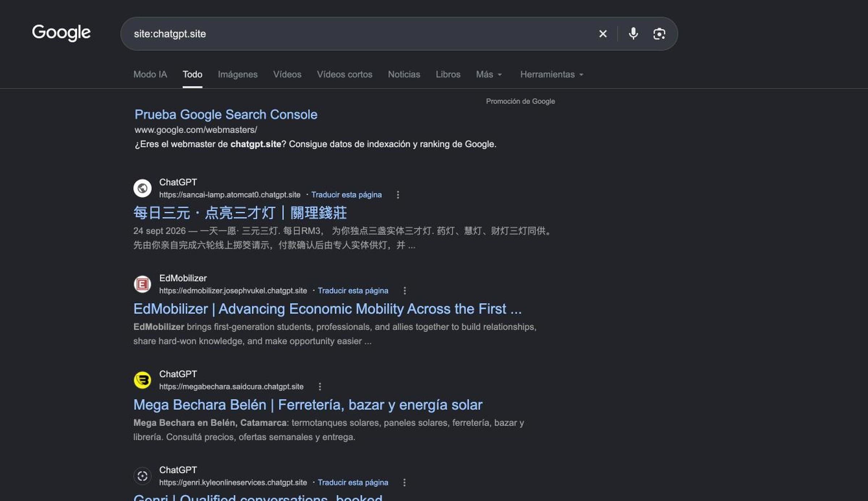
Task: Open Mega Bechara Belén result title
Action: tap(308, 405)
